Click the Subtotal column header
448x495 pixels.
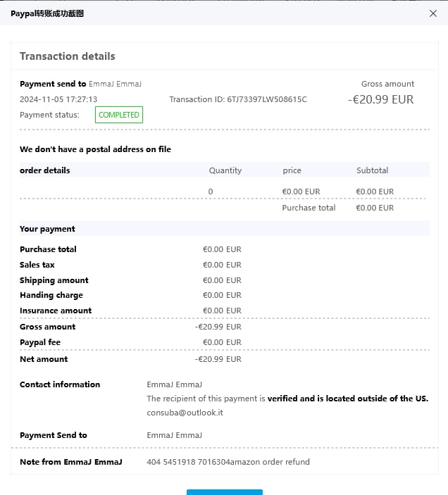coord(372,170)
